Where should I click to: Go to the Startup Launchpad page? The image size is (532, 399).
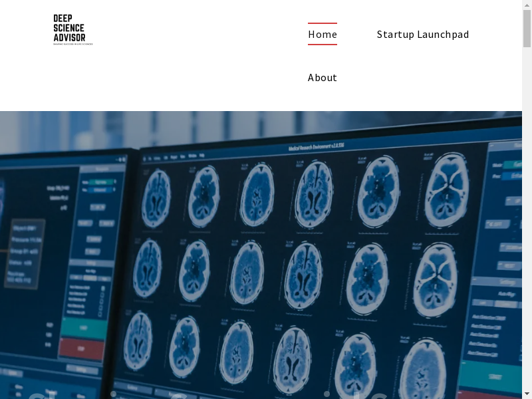pyautogui.click(x=423, y=35)
